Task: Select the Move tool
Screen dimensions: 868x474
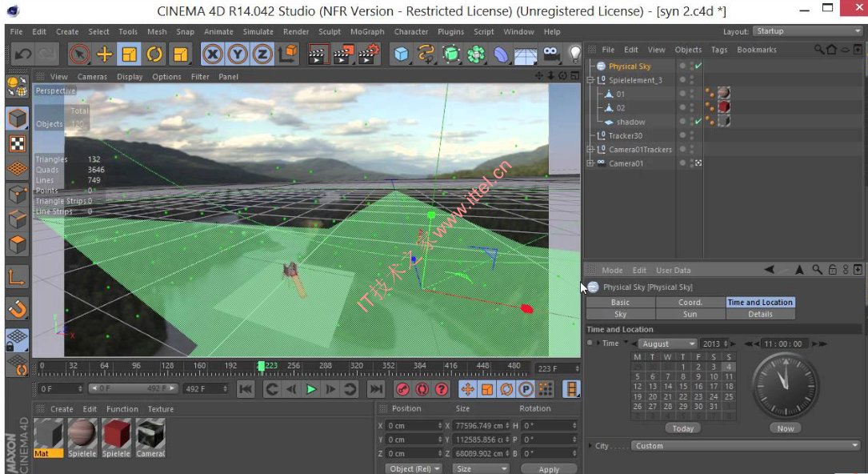Action: point(105,54)
